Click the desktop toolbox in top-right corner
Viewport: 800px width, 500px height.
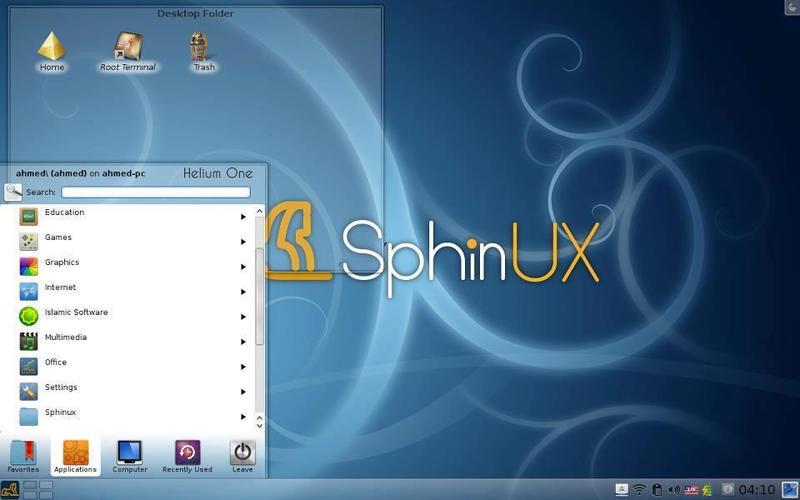792,7
